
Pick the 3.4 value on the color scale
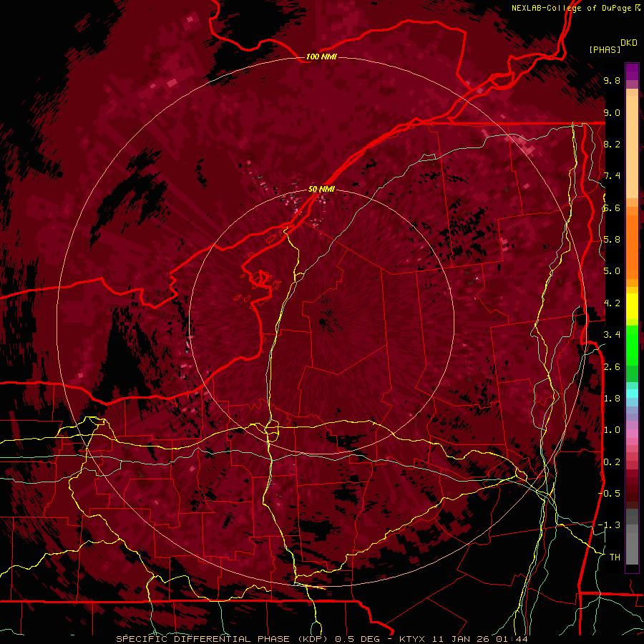(x=612, y=335)
